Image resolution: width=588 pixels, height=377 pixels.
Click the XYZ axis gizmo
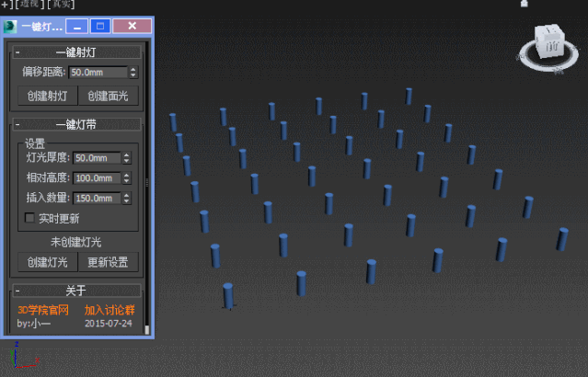(x=24, y=355)
